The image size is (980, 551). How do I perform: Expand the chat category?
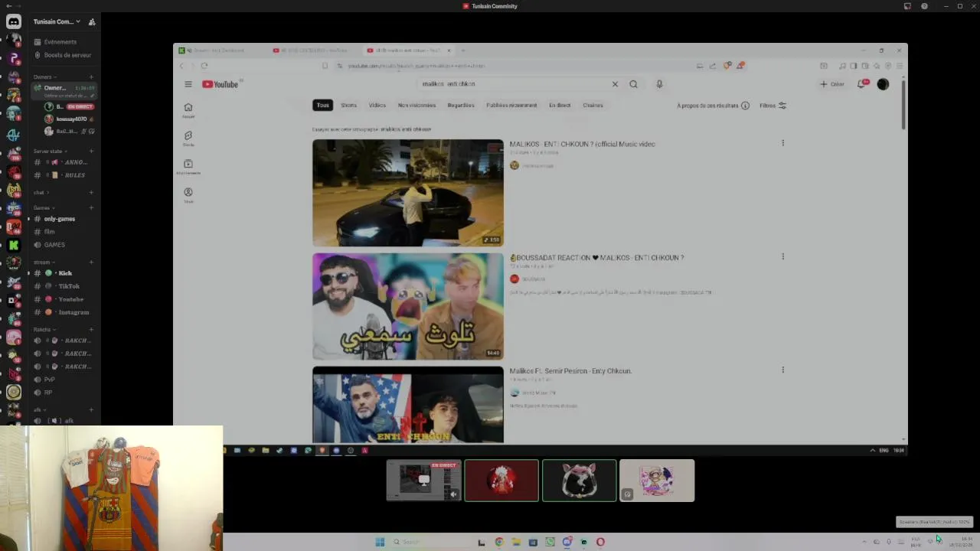click(41, 192)
